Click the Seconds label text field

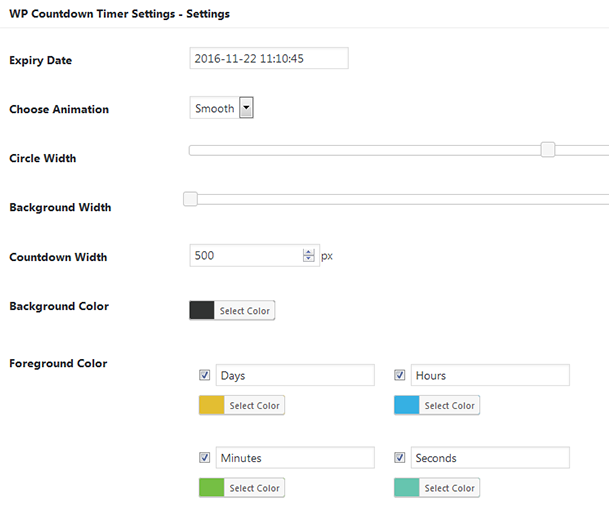[490, 457]
